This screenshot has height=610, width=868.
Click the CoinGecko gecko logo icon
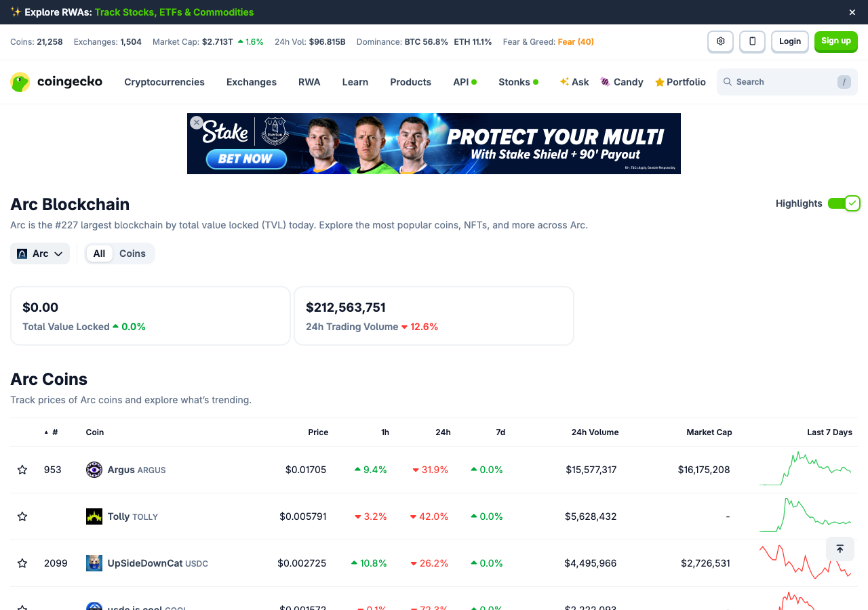coord(20,82)
